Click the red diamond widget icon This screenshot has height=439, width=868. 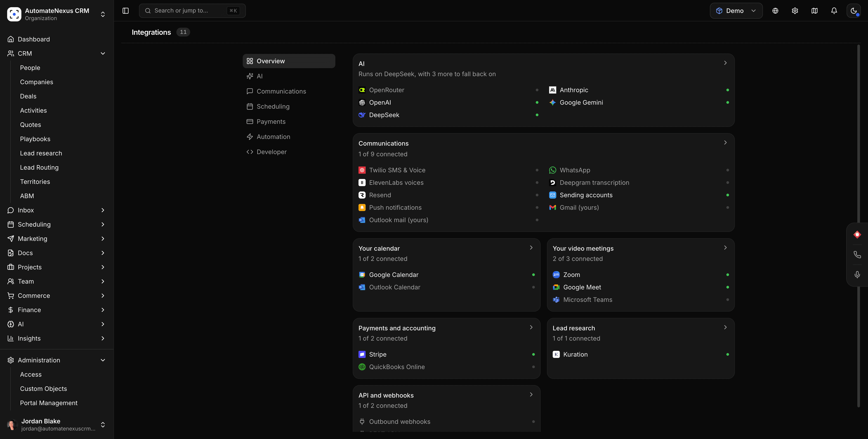point(857,235)
